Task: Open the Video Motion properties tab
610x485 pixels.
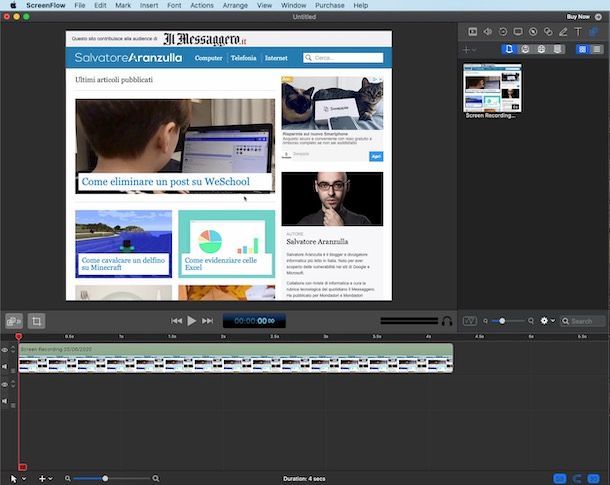Action: [x=503, y=32]
